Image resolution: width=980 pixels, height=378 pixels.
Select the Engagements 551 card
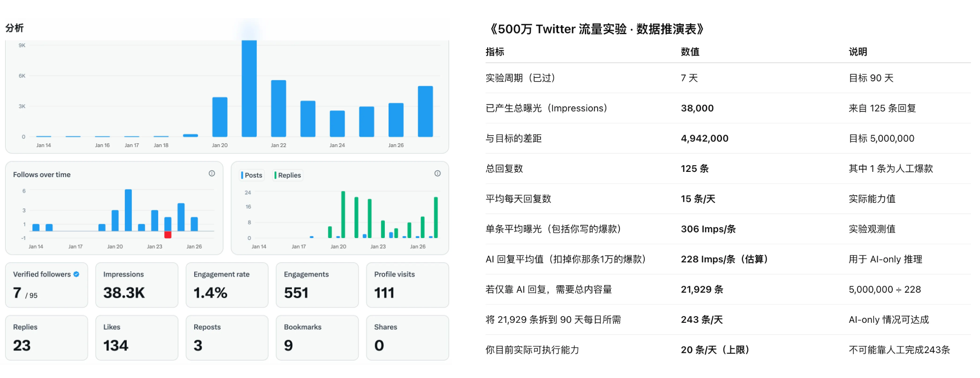[x=317, y=285]
